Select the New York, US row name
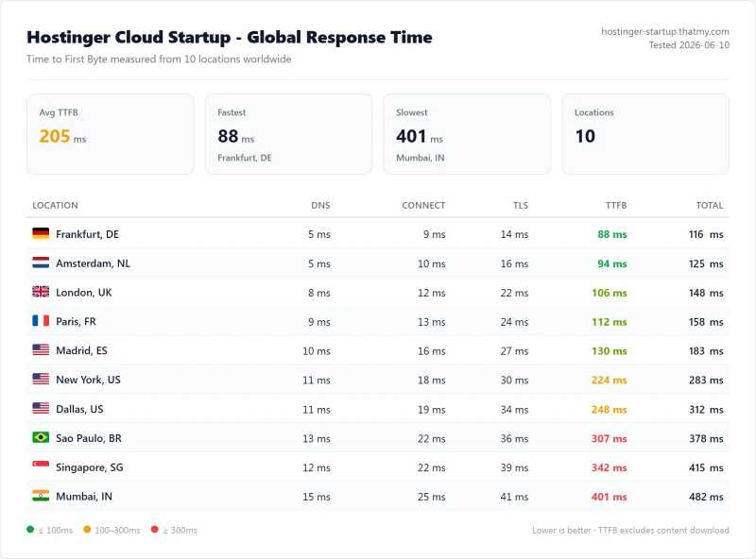This screenshot has width=756, height=559. coord(88,380)
